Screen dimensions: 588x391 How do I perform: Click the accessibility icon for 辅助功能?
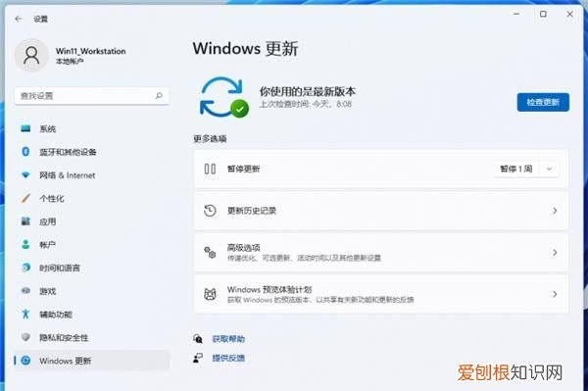point(25,315)
